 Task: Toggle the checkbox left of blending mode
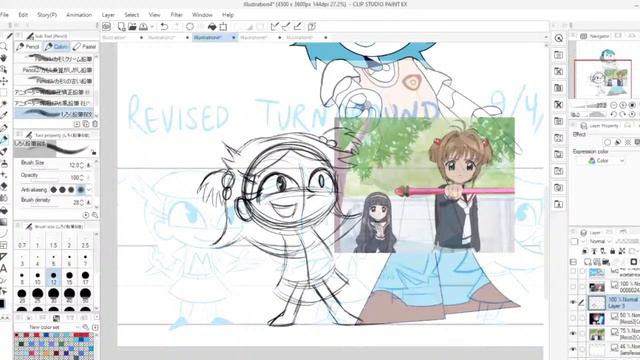pyautogui.click(x=574, y=242)
